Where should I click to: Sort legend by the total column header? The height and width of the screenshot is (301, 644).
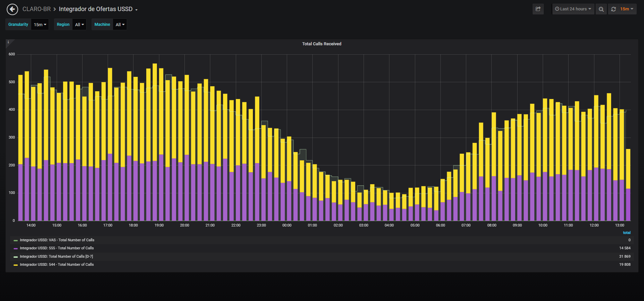tap(627, 233)
